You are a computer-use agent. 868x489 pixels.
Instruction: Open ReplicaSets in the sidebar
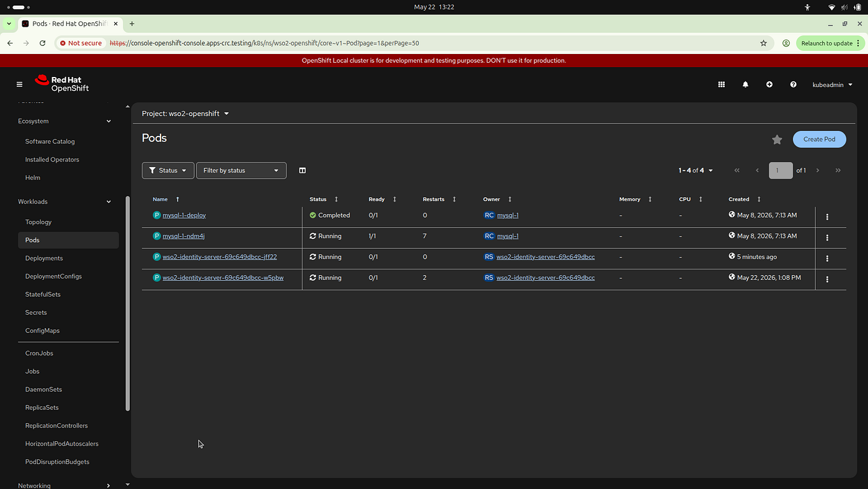(42, 408)
